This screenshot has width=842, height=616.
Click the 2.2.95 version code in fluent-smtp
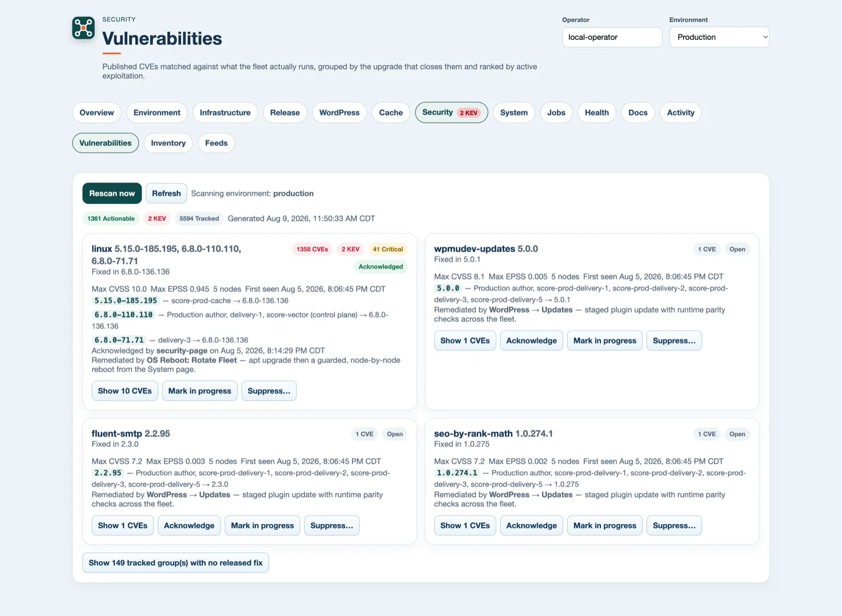108,473
